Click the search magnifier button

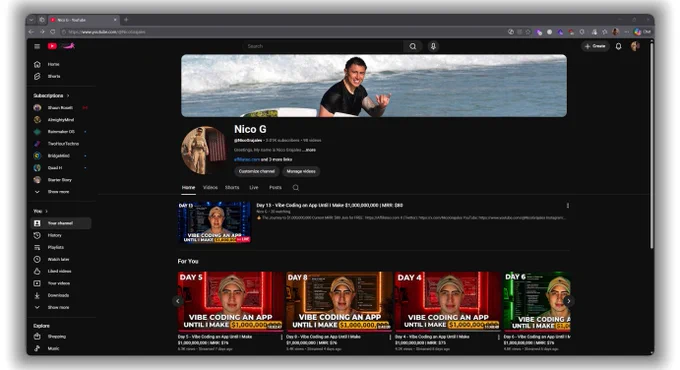(x=413, y=46)
